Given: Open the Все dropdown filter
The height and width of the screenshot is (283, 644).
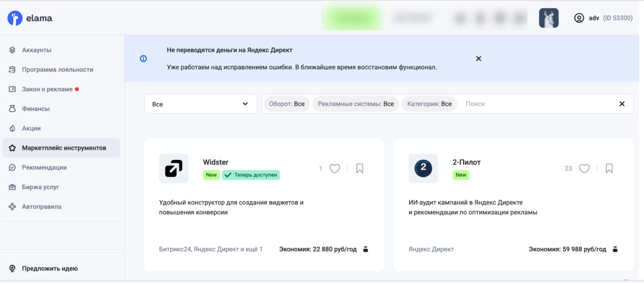Looking at the screenshot, I should click(x=200, y=104).
